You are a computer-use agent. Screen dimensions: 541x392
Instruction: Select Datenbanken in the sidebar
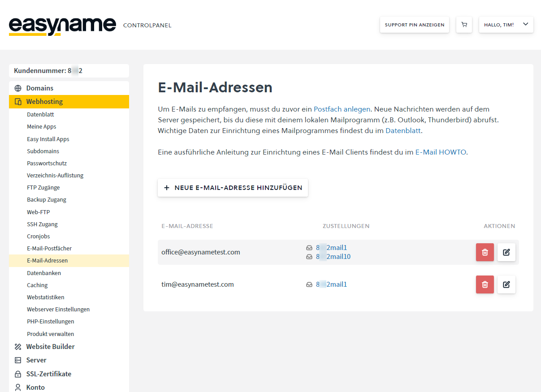pyautogui.click(x=44, y=273)
